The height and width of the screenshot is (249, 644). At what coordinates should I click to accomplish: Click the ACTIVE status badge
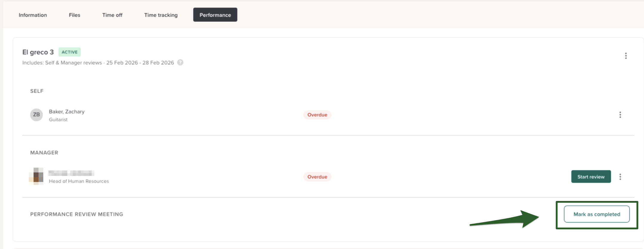pos(70,52)
